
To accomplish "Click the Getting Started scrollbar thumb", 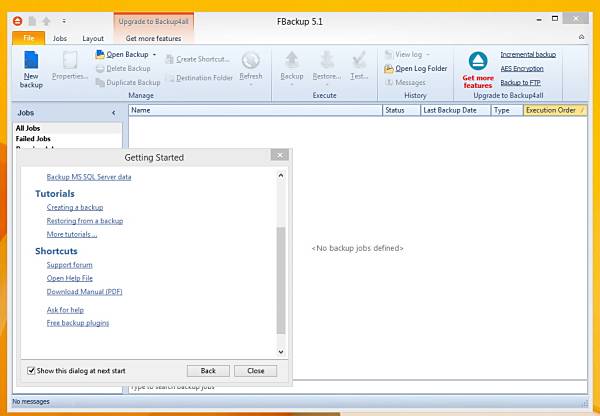I will [281, 280].
